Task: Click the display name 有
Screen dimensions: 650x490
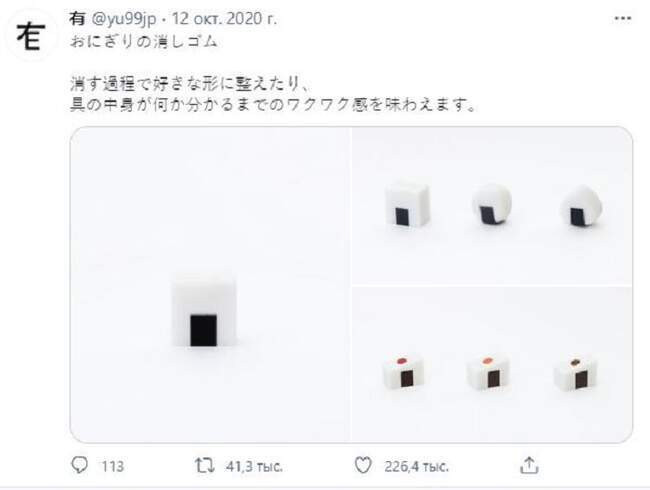Action: tap(77, 19)
